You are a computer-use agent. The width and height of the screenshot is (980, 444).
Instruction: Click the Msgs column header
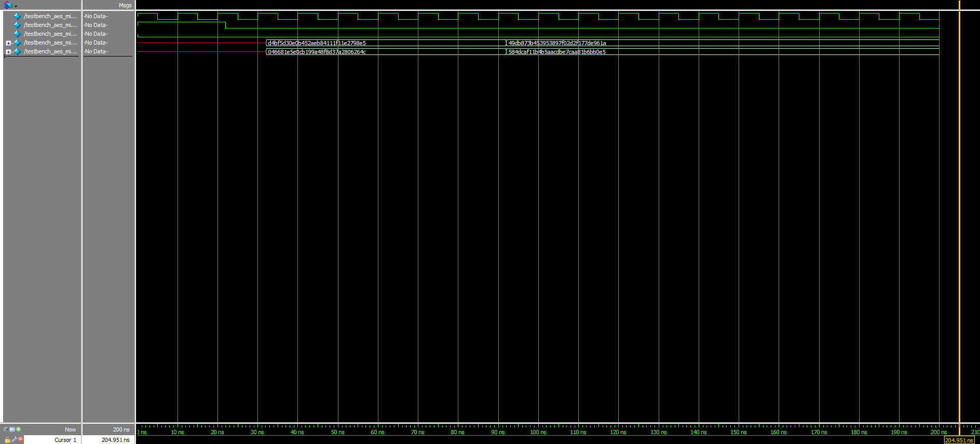point(125,5)
